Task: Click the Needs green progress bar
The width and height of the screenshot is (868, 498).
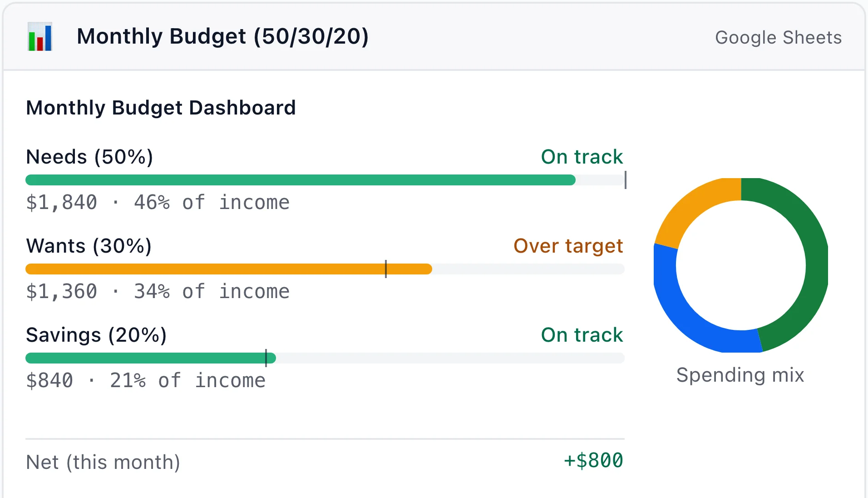Action: pos(301,180)
